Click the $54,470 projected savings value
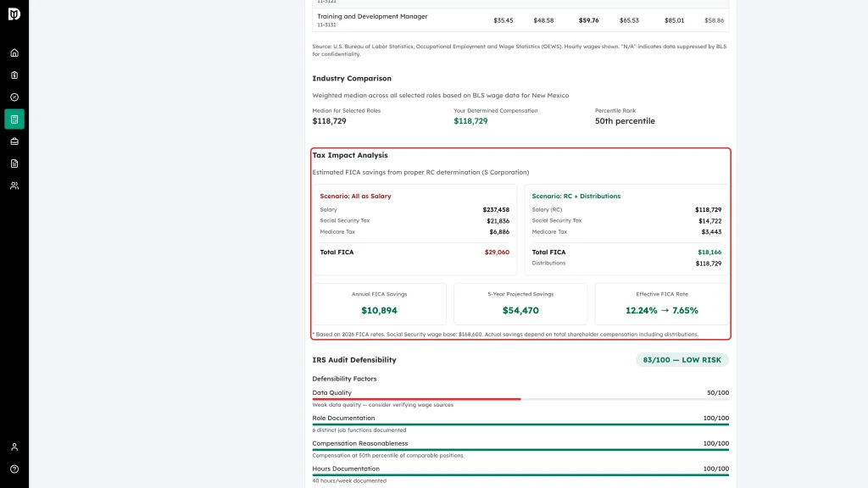The height and width of the screenshot is (488, 868). [520, 310]
